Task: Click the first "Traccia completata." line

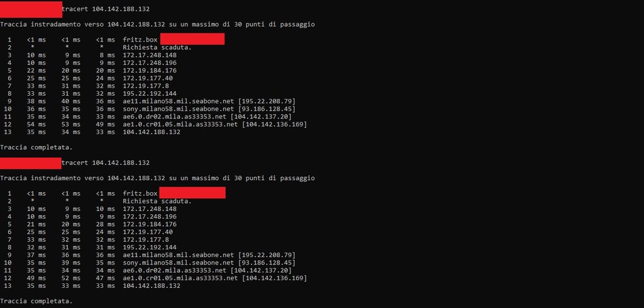Action: [36, 147]
